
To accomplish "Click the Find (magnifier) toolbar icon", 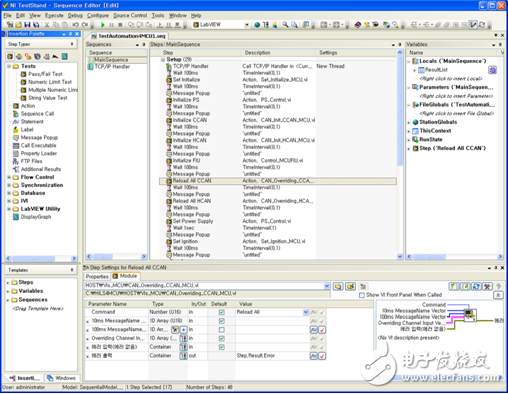I will click(x=285, y=25).
